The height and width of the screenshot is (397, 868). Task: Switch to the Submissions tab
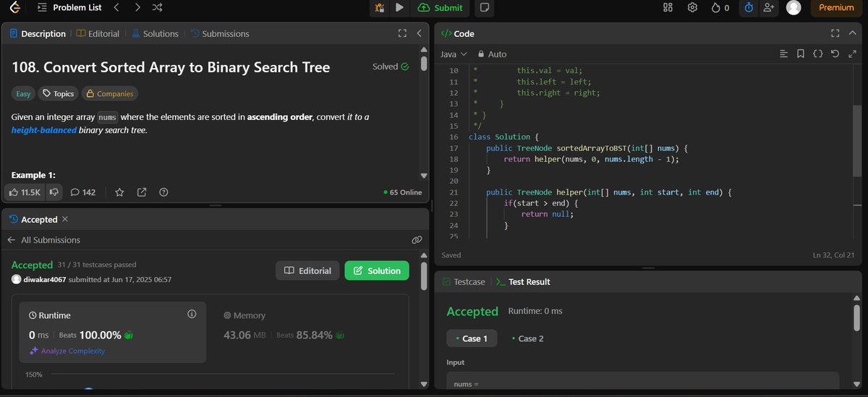(219, 33)
